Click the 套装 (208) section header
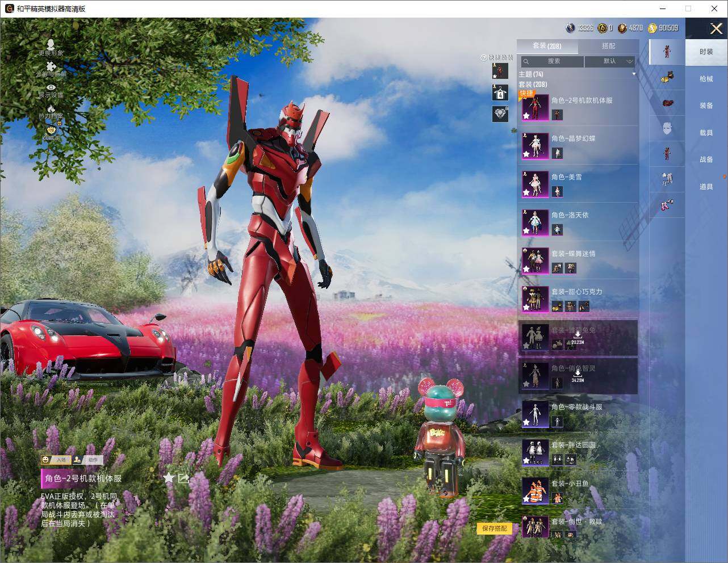This screenshot has width=728, height=563. point(533,85)
